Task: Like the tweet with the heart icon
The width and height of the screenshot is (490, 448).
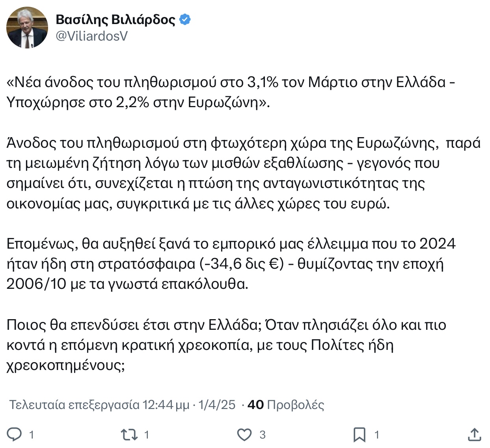Action: [244, 435]
